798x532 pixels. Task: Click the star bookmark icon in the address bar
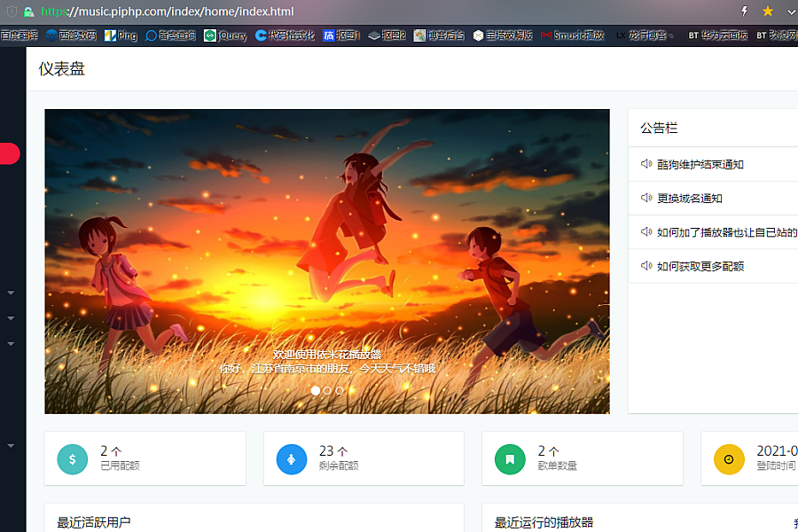(x=768, y=12)
